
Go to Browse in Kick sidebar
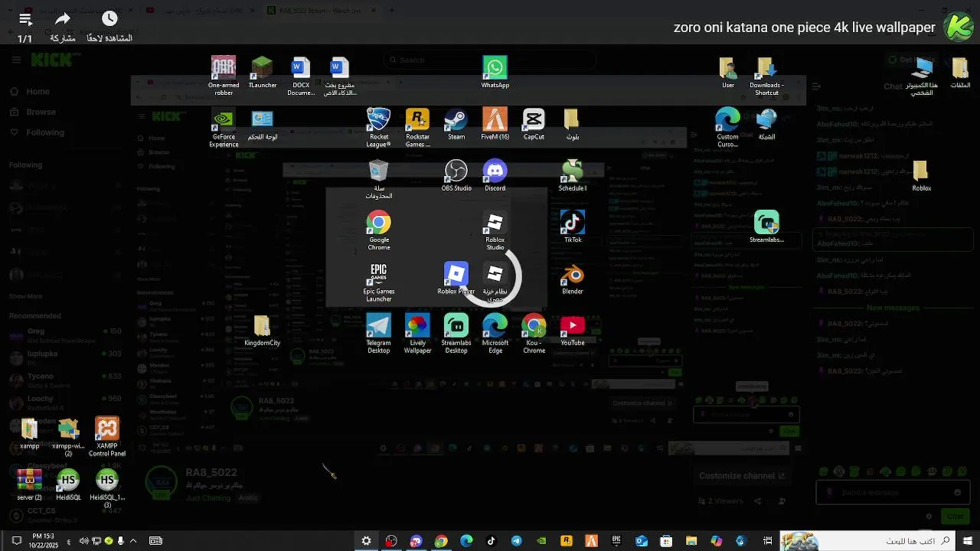[32, 112]
